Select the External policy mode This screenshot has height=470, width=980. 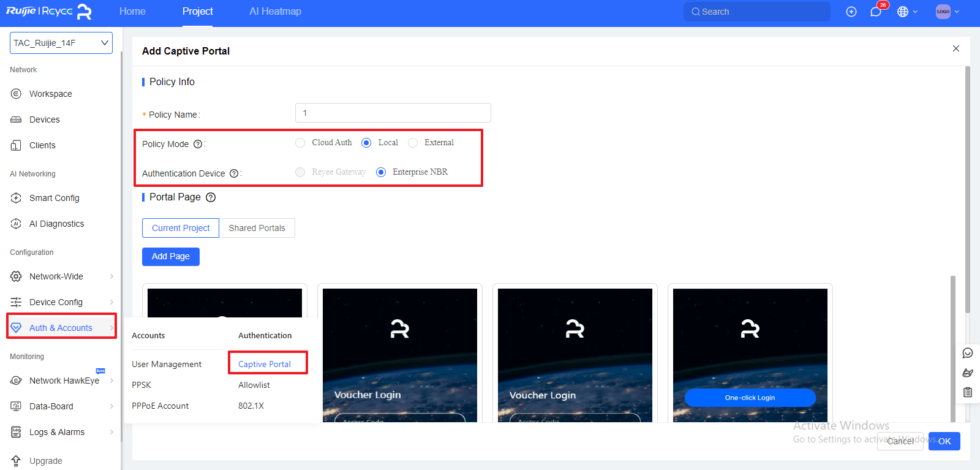point(413,143)
